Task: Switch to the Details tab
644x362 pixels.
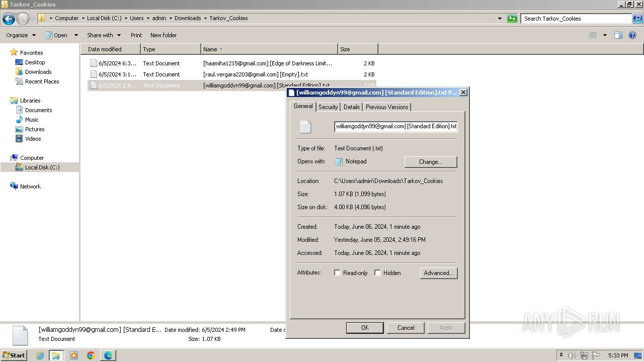Action: [x=352, y=107]
